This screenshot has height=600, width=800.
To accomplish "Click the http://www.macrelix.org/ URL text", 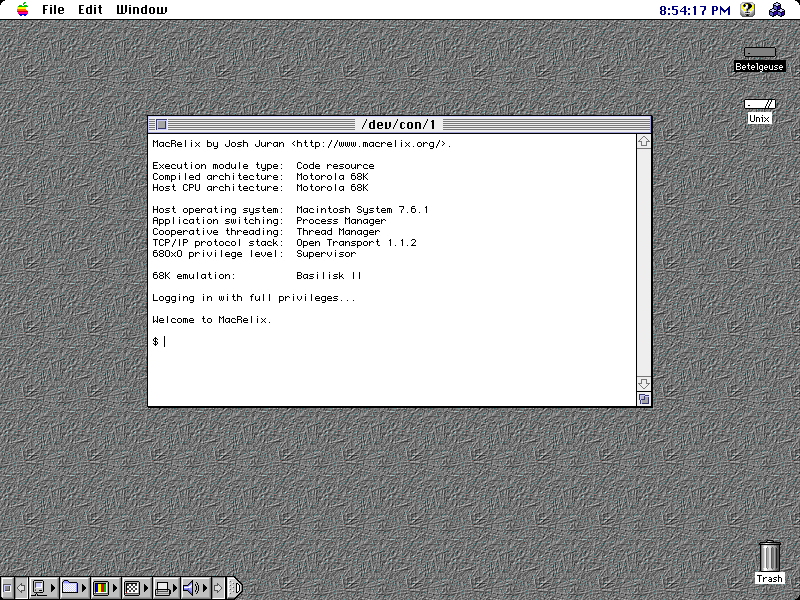I will (x=371, y=144).
